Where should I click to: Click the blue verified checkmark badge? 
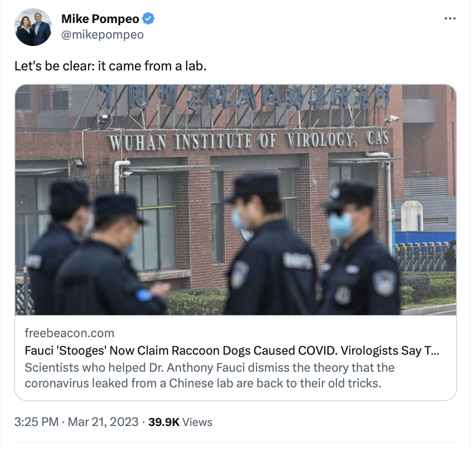148,19
